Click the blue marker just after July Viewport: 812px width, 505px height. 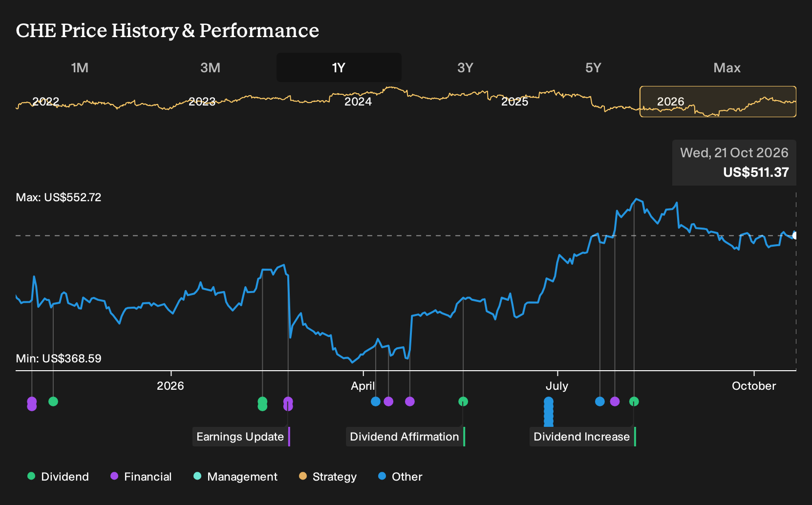[600, 401]
